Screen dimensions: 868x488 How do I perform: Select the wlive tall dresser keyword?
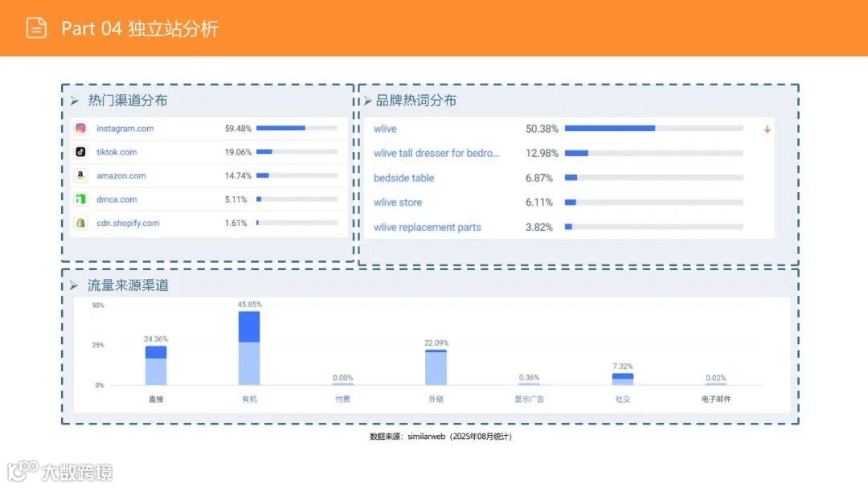click(436, 153)
